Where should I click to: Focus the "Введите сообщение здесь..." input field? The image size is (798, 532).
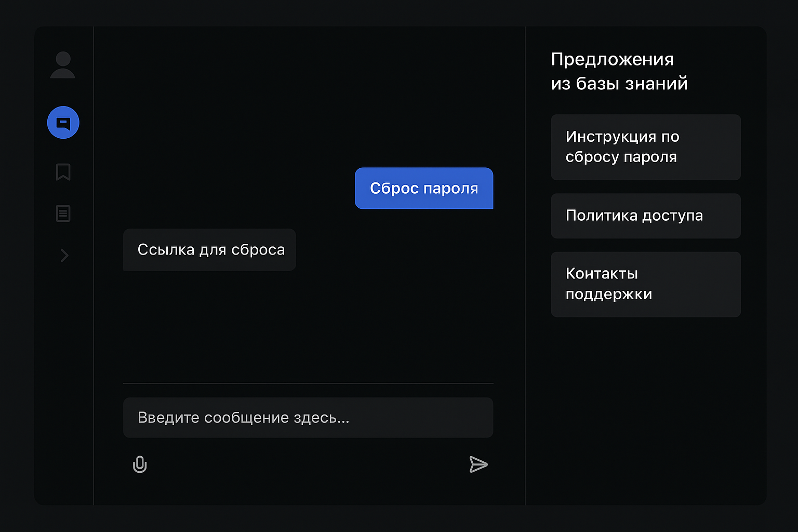tap(308, 418)
